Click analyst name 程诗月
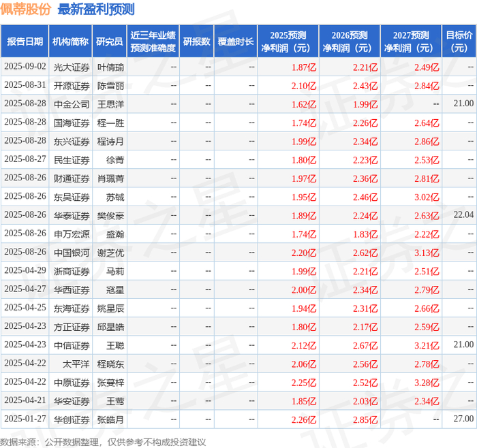The height and width of the screenshot is (448, 477). (x=110, y=142)
